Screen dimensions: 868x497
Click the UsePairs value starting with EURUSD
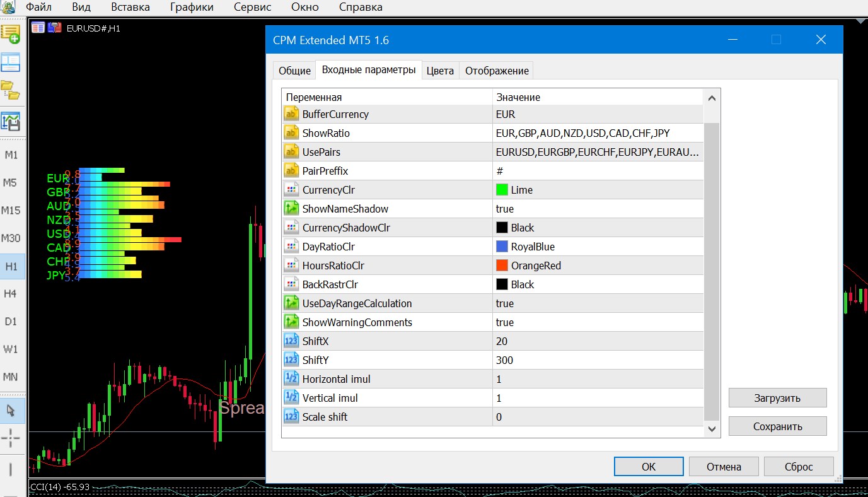(x=597, y=152)
